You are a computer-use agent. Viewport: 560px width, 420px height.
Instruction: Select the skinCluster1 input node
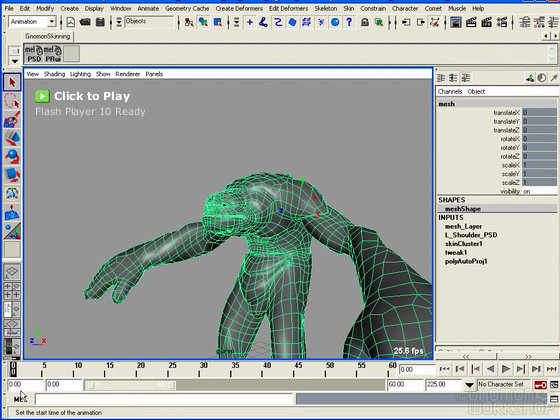click(464, 244)
